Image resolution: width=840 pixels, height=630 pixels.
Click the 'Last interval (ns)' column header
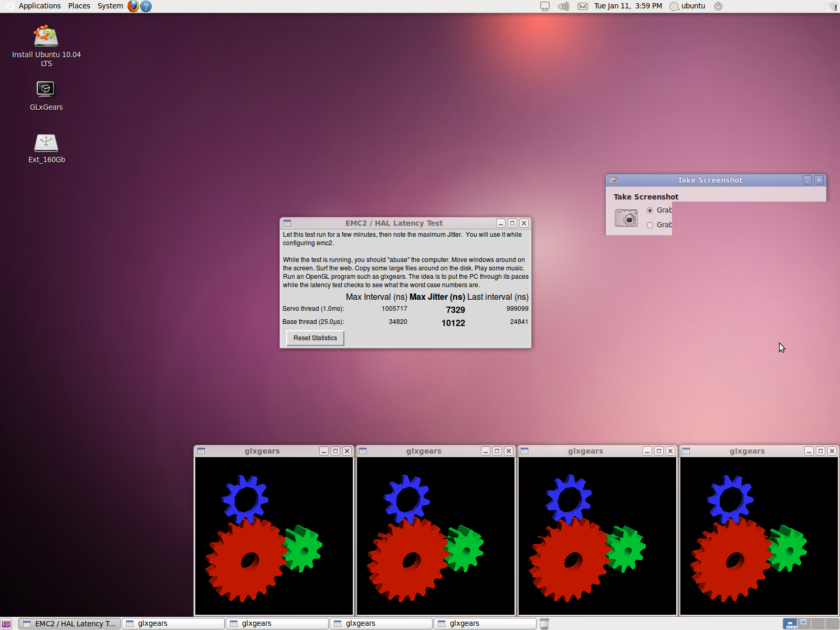pos(498,297)
